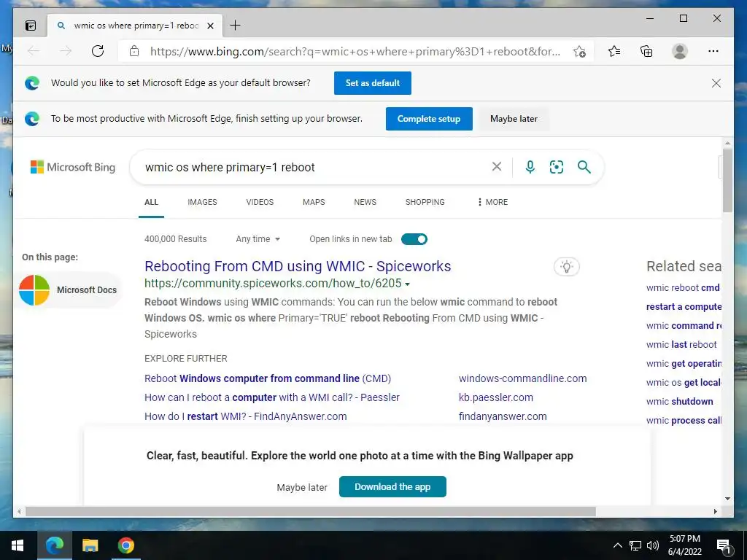
Task: Open the Collections panel
Action: [x=646, y=51]
